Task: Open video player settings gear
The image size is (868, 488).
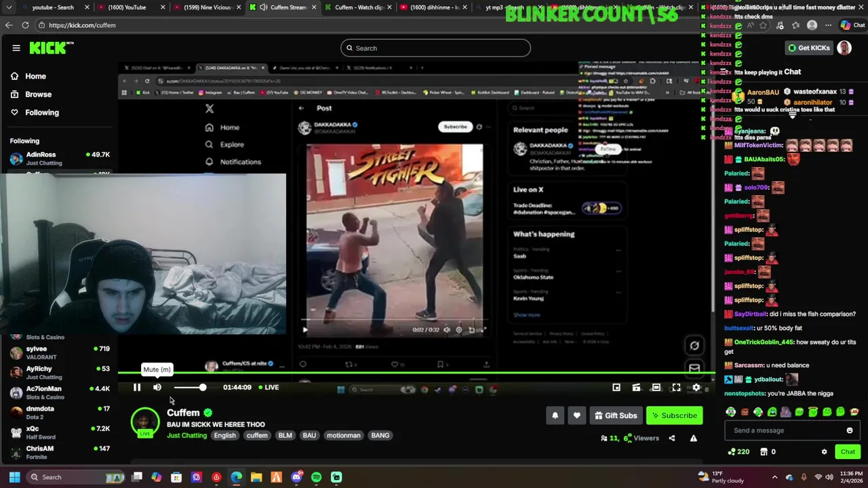Action: (696, 387)
